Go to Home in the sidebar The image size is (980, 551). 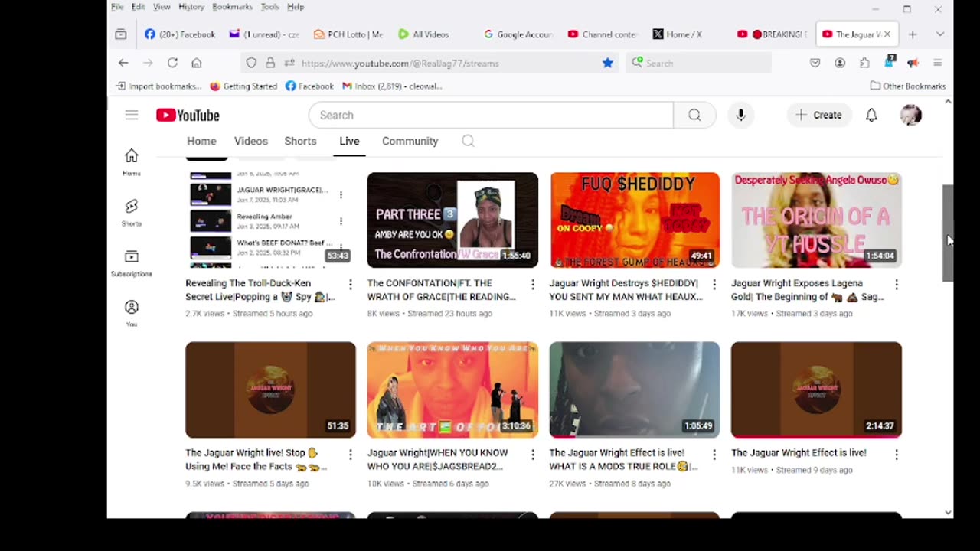(x=132, y=161)
